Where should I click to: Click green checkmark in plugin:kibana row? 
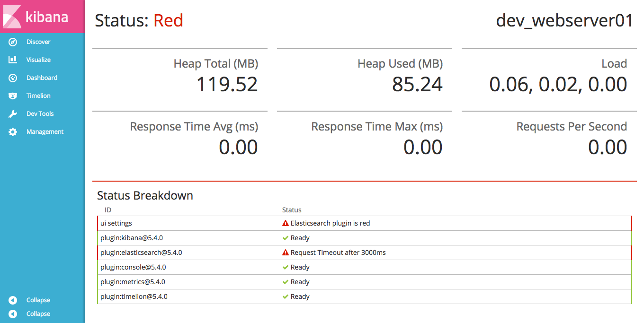click(285, 238)
